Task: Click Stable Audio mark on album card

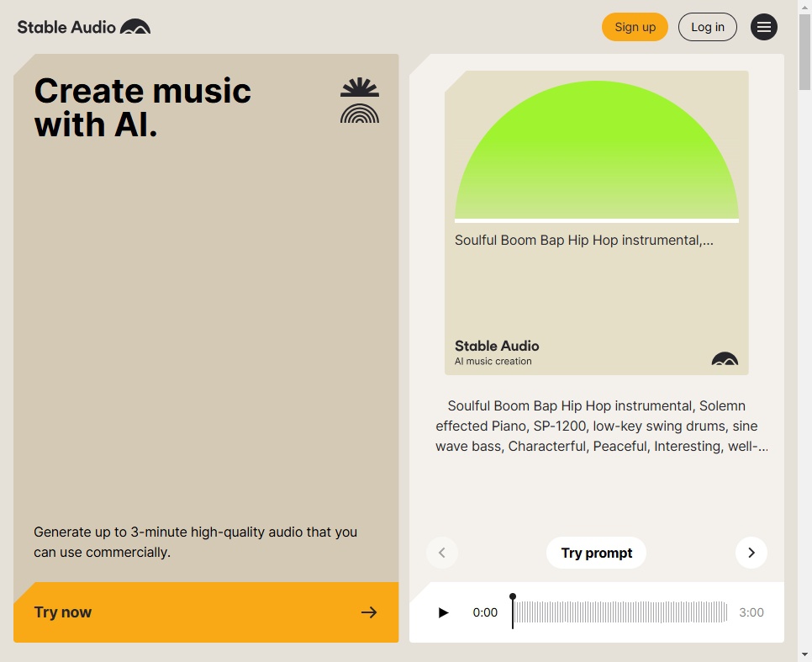Action: pos(725,359)
